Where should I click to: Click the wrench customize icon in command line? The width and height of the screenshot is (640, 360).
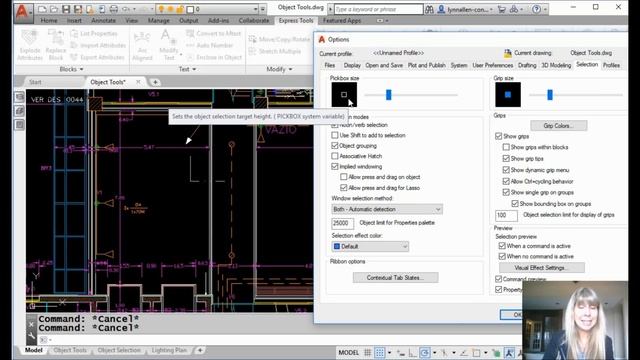(x=31, y=336)
